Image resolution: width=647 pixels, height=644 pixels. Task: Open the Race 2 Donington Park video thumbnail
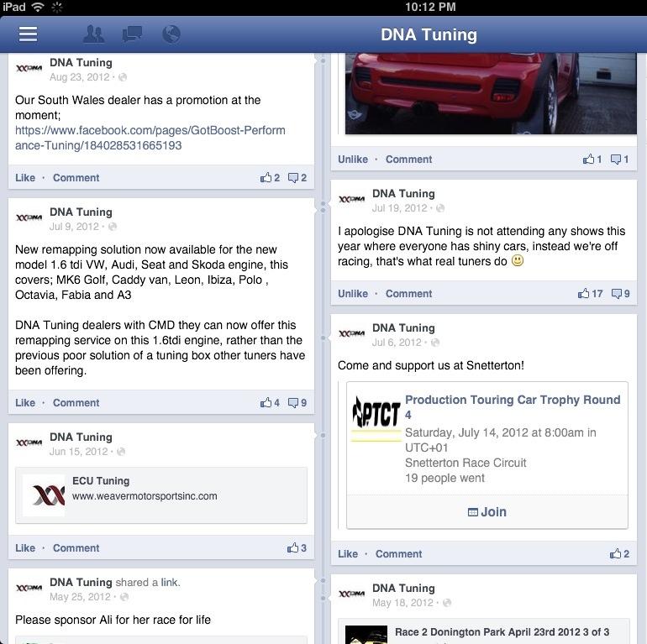click(x=366, y=635)
